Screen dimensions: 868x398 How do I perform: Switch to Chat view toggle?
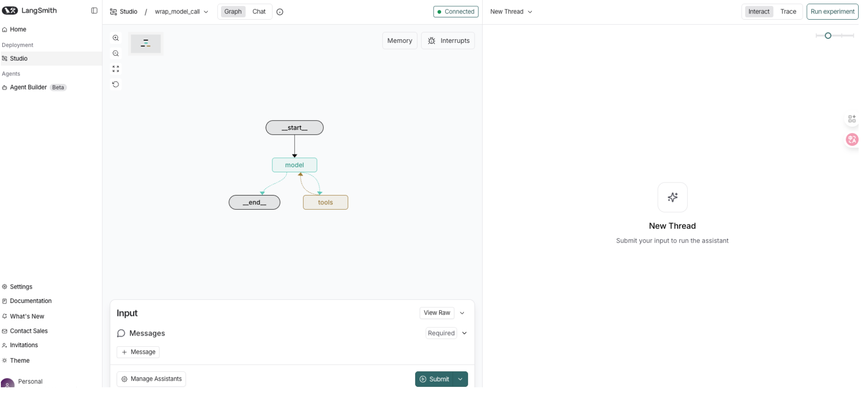pyautogui.click(x=259, y=12)
